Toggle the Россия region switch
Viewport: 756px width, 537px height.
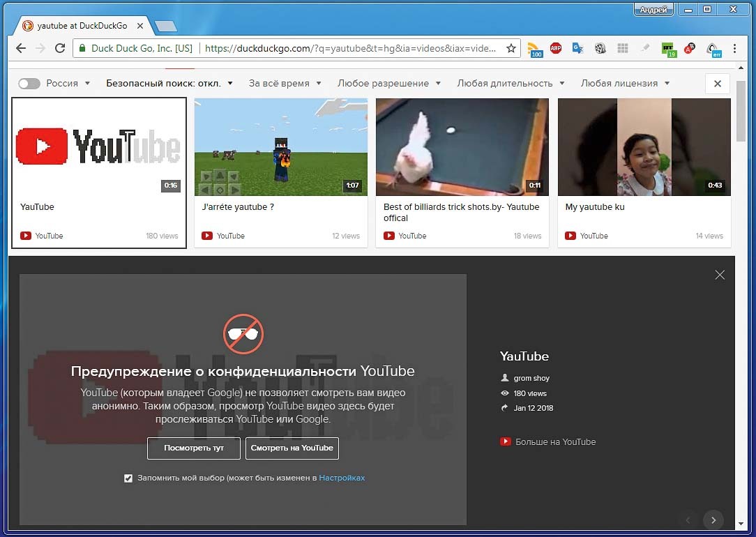pos(29,84)
